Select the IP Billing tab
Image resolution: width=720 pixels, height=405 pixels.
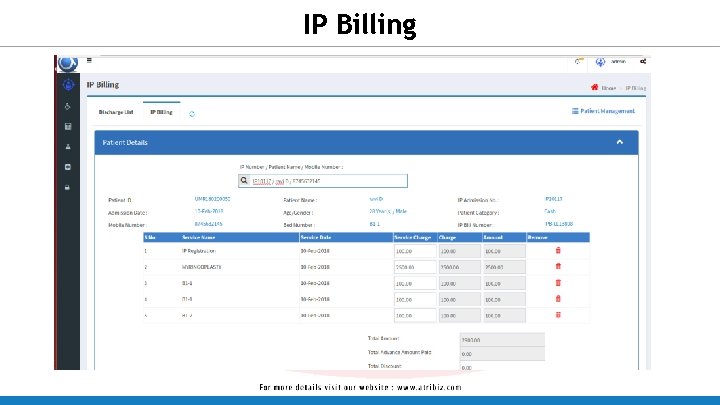[x=161, y=112]
